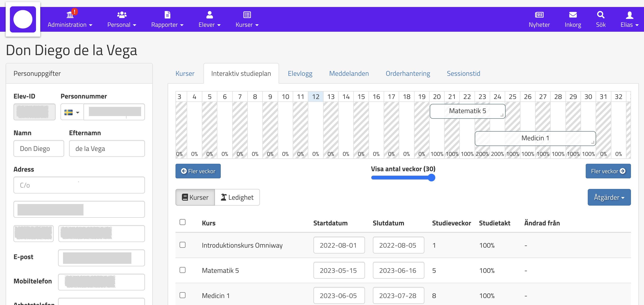Screen dimensions: 644x305
Task: Click the Kurser list icon in the navbar
Action: (247, 15)
